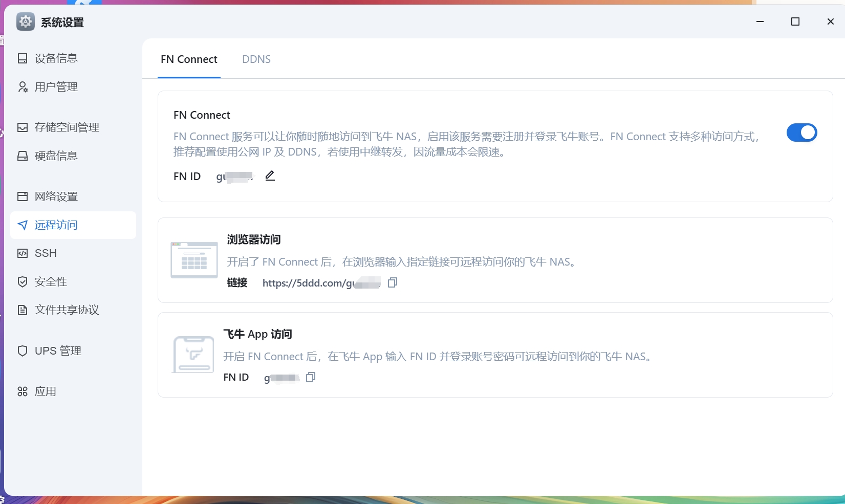Minimize the 系统设置 window

(x=760, y=21)
